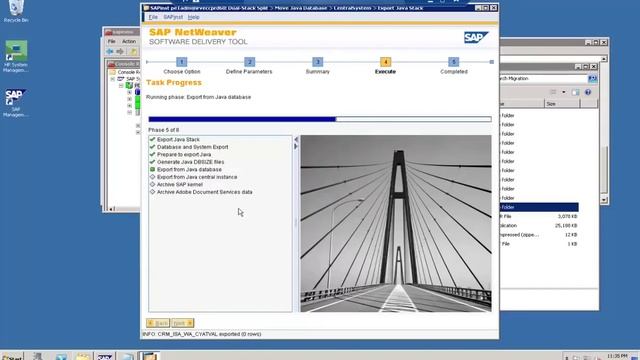This screenshot has width=640, height=360.
Task: Open the Recycle Bin desktop icon
Action: click(x=16, y=11)
